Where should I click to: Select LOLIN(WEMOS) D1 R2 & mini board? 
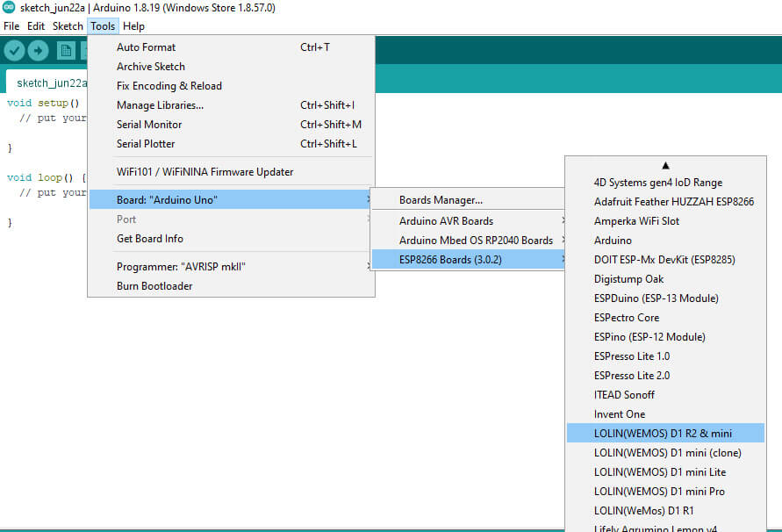coord(663,434)
